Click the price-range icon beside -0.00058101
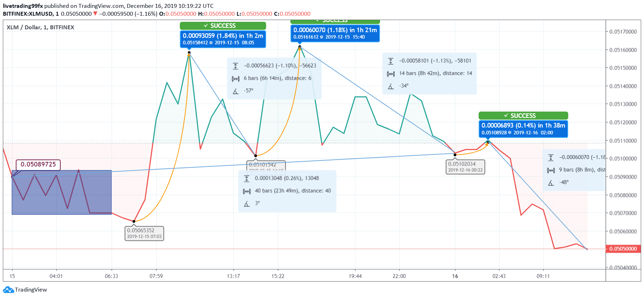This screenshot has width=644, height=298. (x=391, y=61)
